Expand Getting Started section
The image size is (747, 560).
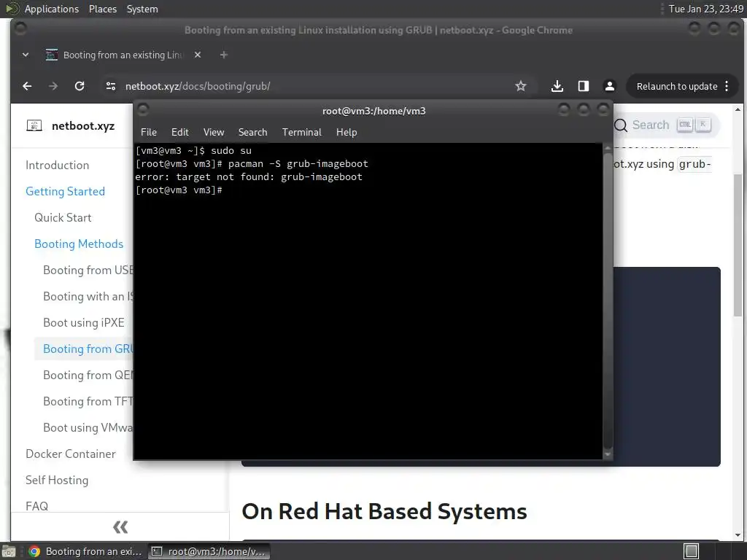tap(65, 192)
